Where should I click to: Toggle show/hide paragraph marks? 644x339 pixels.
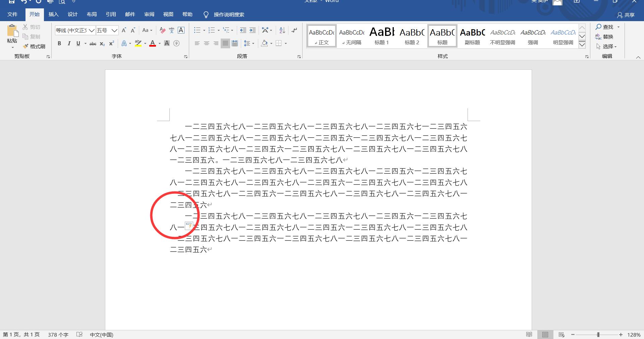pyautogui.click(x=294, y=31)
